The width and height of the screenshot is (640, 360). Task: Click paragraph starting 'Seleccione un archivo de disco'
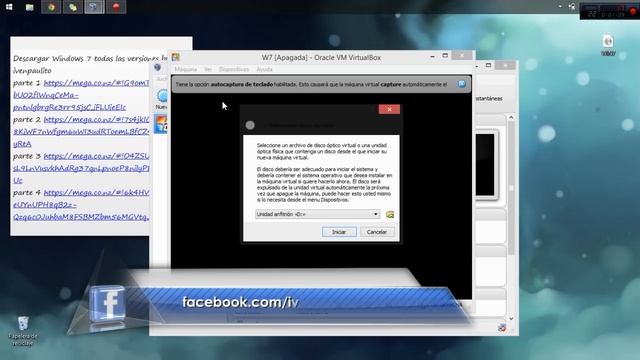tap(322, 151)
